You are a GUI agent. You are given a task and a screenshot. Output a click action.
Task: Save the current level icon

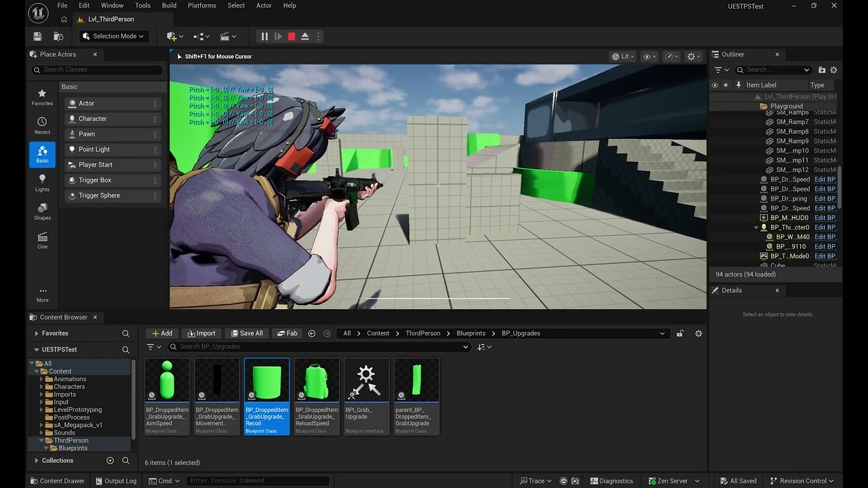[x=37, y=37]
